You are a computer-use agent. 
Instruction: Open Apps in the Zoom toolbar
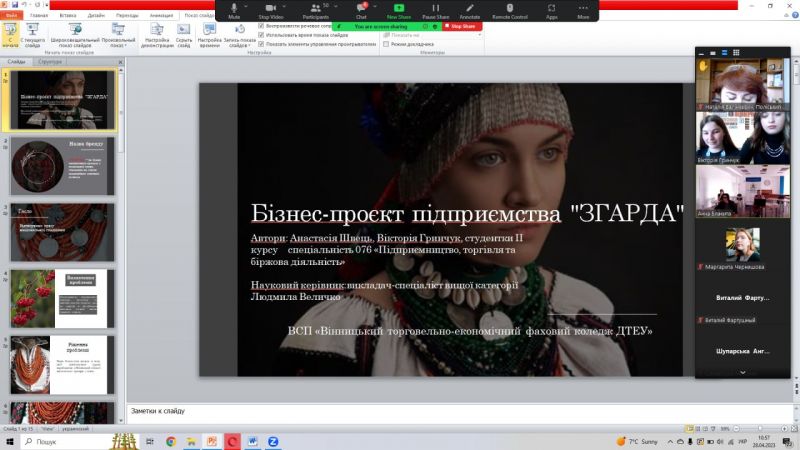pyautogui.click(x=552, y=11)
